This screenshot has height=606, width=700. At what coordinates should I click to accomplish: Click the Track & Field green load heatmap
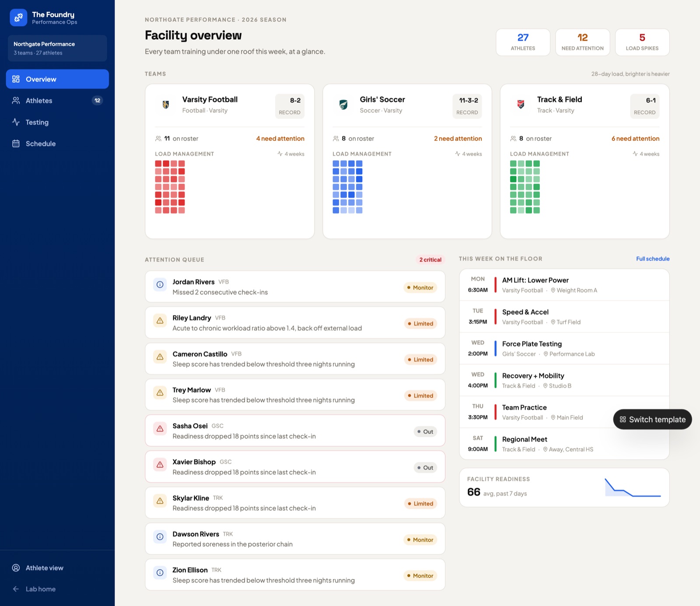(525, 187)
